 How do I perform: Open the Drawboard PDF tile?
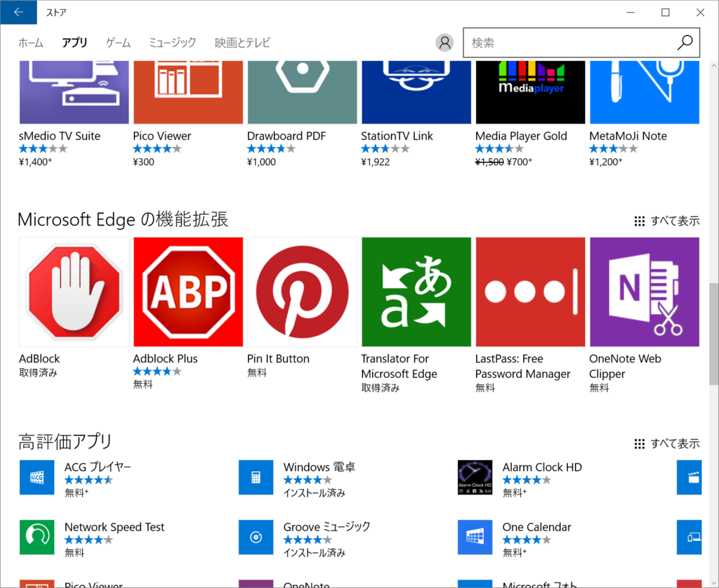coord(302,92)
